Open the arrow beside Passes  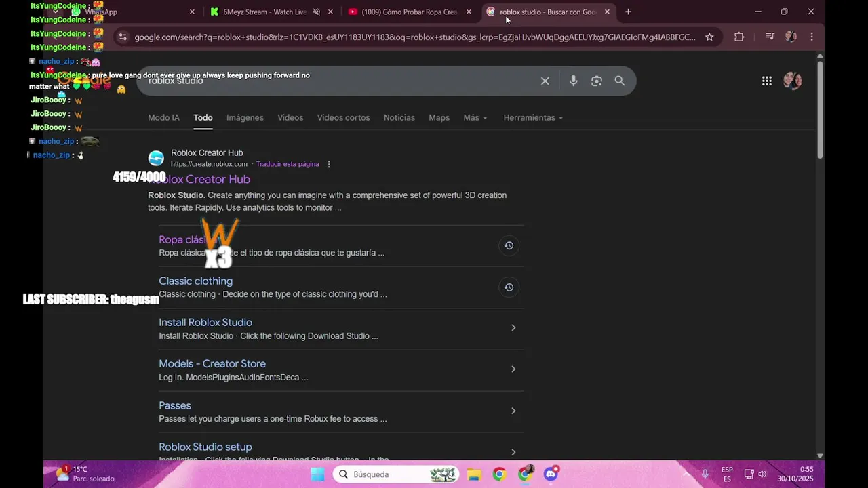(x=513, y=411)
